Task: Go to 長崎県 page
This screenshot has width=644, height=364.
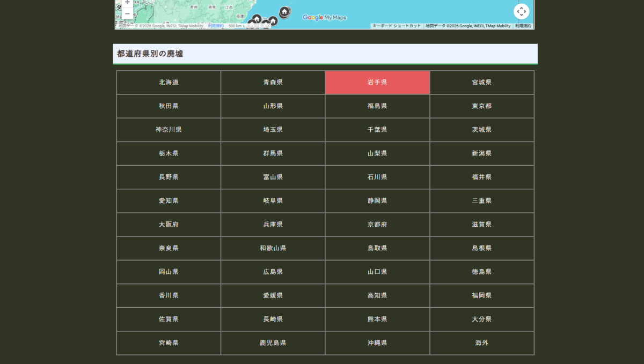Action: coord(273,319)
